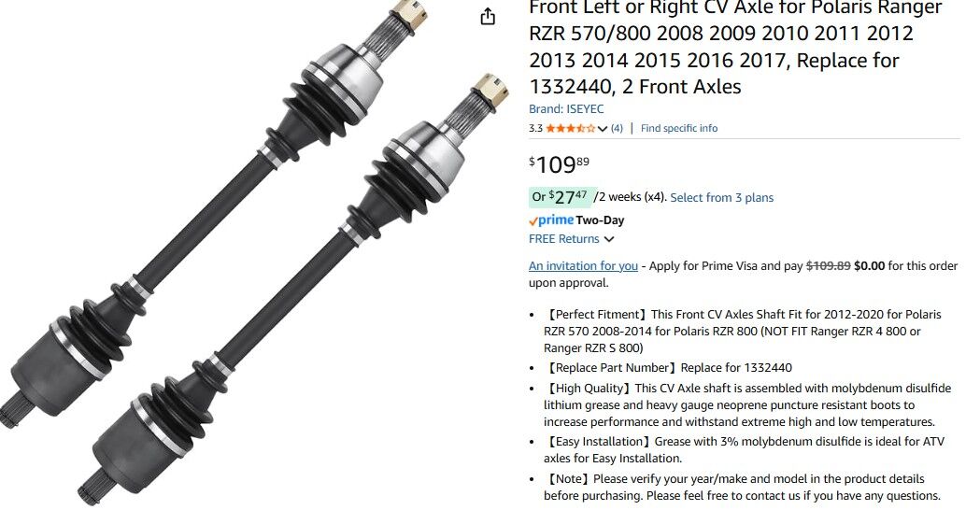This screenshot has height=510, width=980.
Task: Click the $27.47 installment price badge
Action: click(x=560, y=197)
